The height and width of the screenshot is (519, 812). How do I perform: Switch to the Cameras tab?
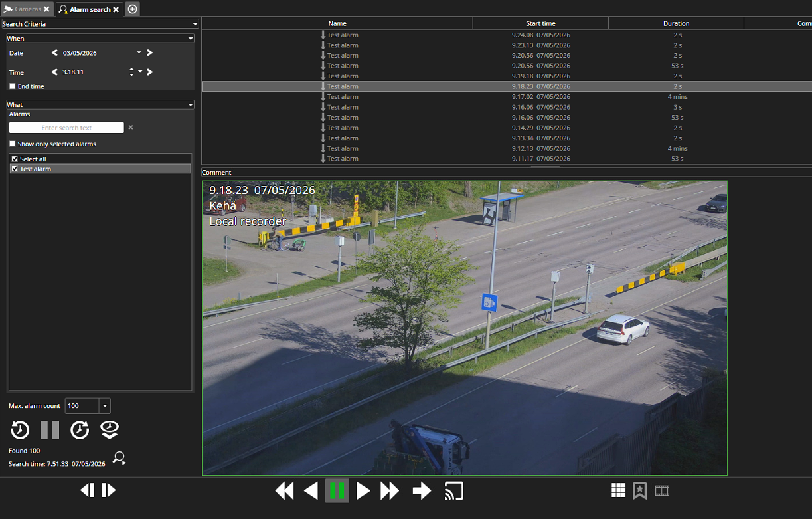click(x=27, y=9)
